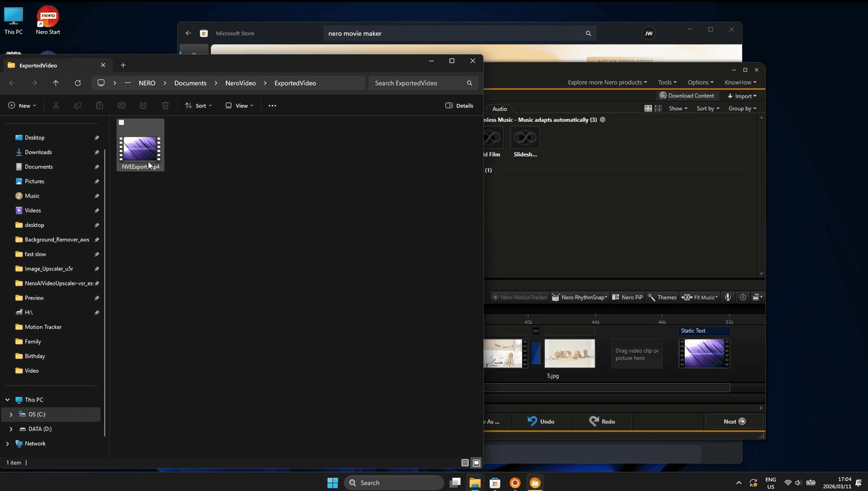Viewport: 868px width, 491px height.
Task: Expand the OS (C:) drive tree node
Action: pos(11,414)
